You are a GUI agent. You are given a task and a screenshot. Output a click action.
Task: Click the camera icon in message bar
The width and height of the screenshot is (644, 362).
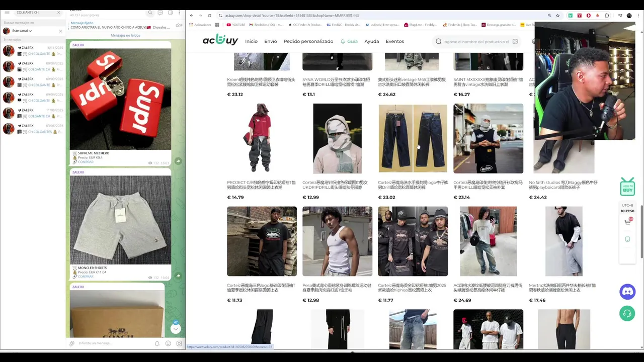(x=179, y=343)
